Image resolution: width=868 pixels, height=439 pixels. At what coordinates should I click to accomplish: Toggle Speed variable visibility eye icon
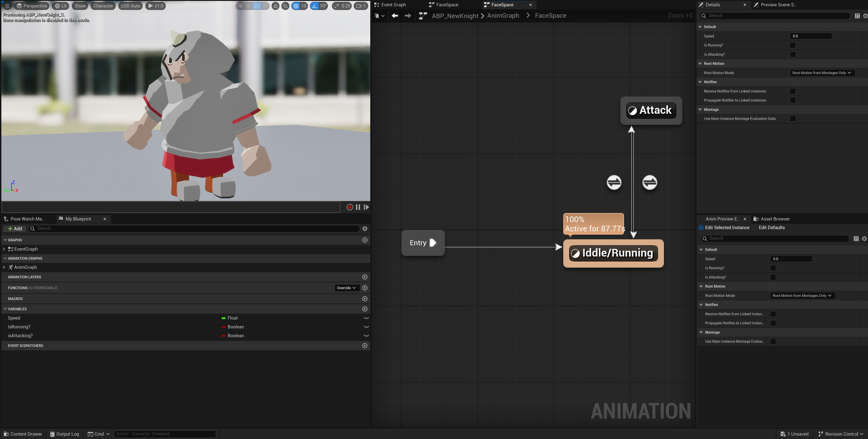(366, 318)
